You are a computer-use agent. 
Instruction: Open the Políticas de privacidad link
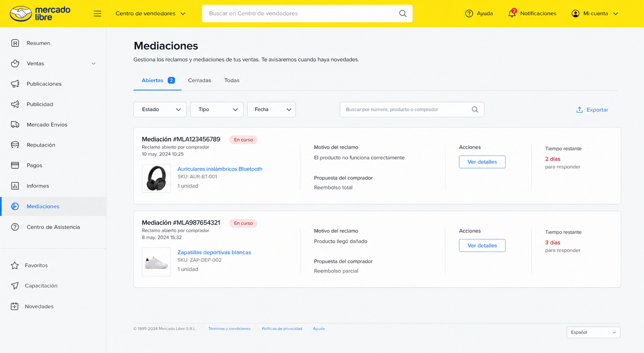282,329
